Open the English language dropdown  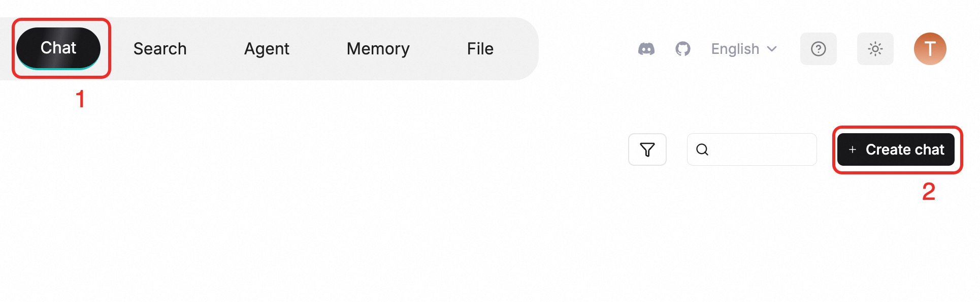735,49
